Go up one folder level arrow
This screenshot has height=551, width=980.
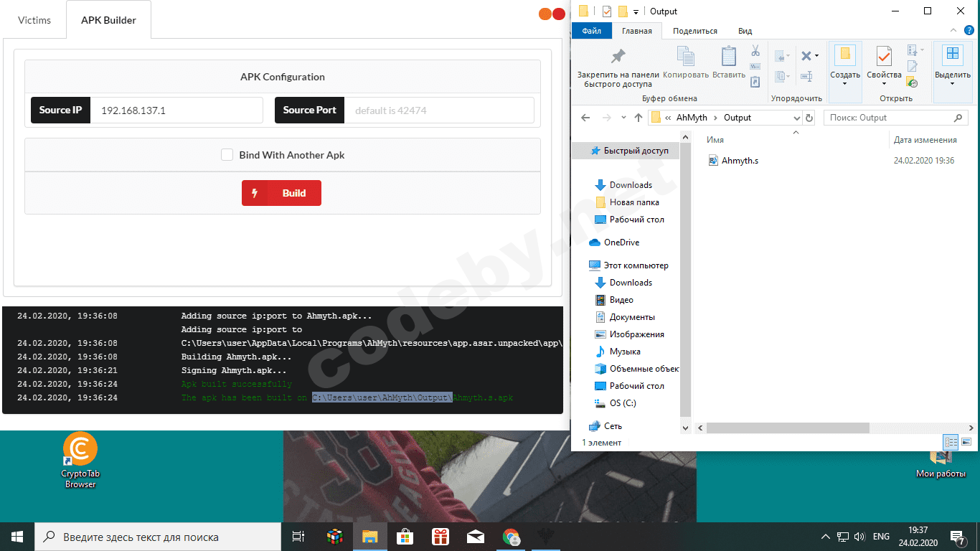coord(639,118)
